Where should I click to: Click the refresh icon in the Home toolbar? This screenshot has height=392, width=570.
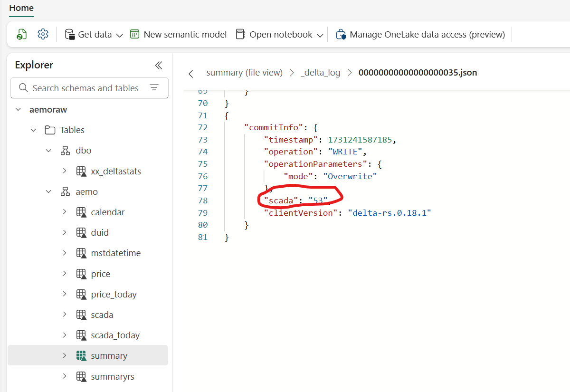pyautogui.click(x=22, y=34)
